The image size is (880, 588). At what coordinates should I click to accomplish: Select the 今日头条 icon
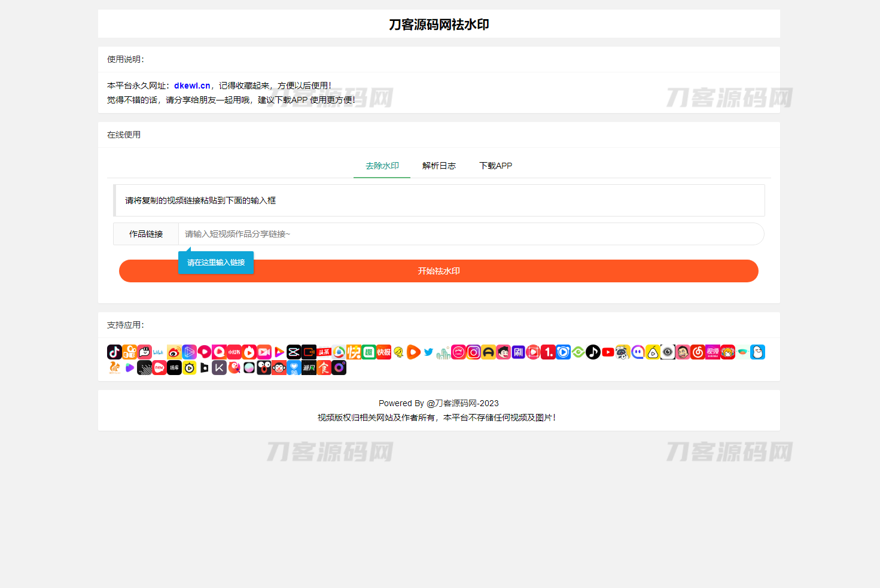pyautogui.click(x=324, y=352)
